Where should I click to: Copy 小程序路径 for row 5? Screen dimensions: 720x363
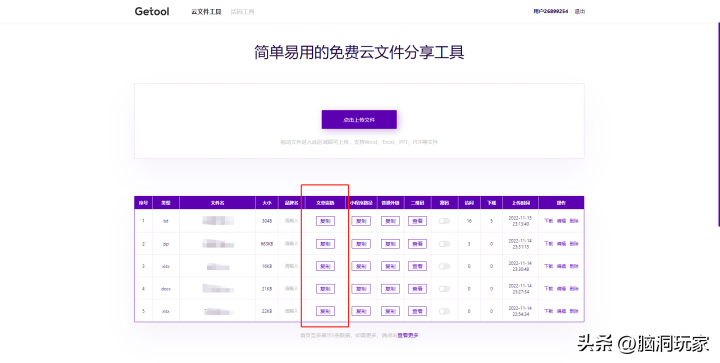(x=361, y=311)
